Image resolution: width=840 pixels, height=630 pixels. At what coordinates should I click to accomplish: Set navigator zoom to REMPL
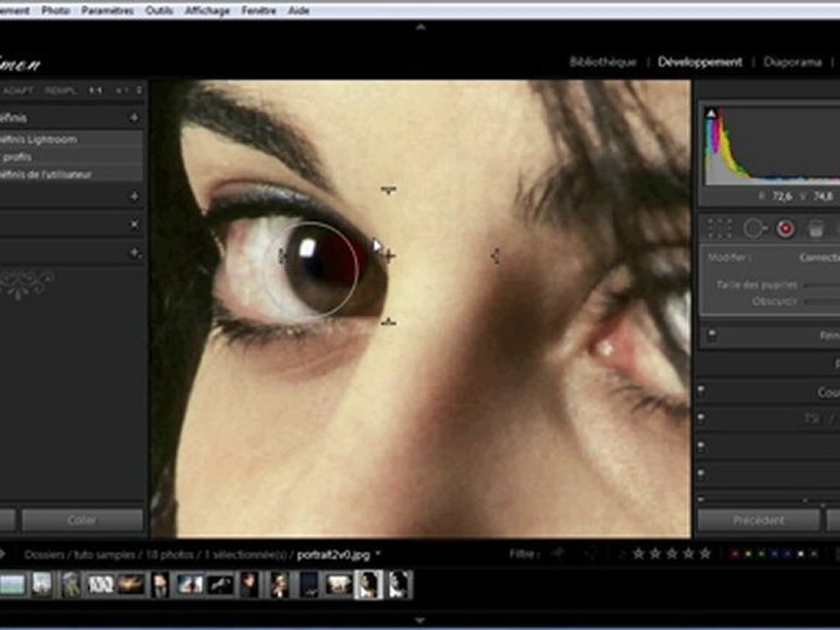61,90
